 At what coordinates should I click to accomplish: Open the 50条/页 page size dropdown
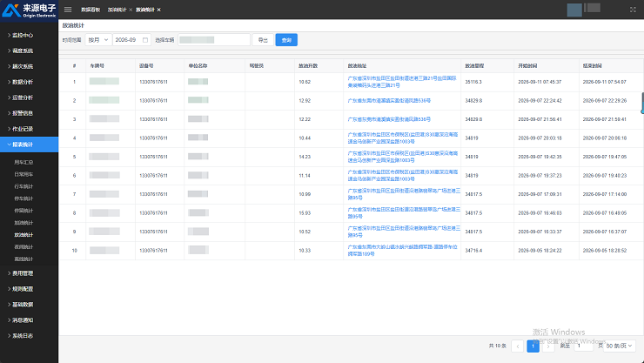pyautogui.click(x=620, y=346)
